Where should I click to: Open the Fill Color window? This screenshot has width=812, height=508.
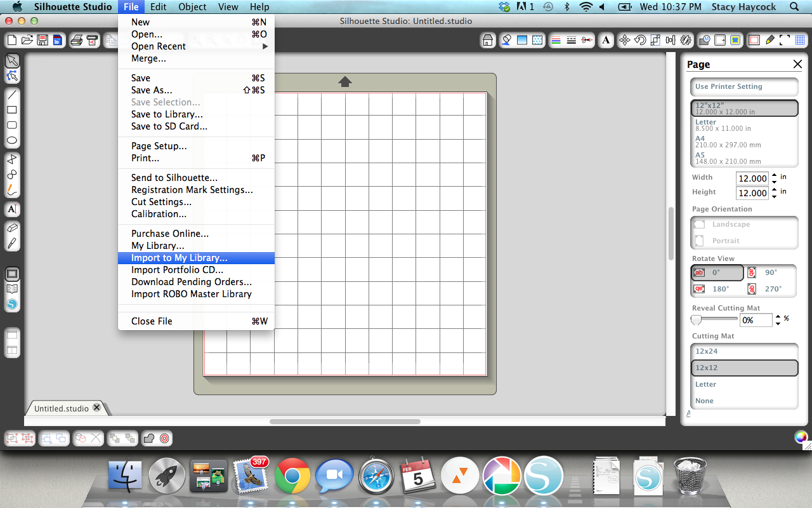pos(505,40)
